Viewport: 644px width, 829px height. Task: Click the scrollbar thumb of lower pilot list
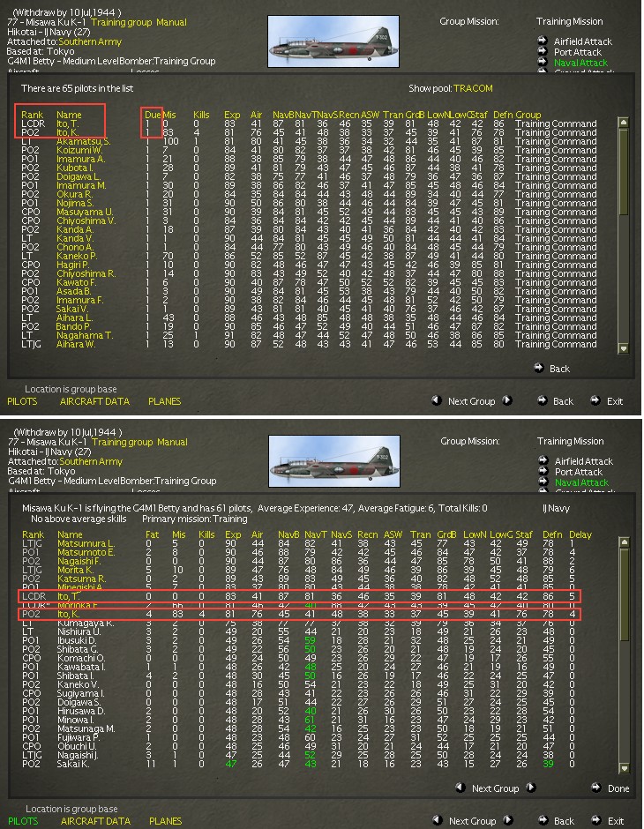[624, 594]
